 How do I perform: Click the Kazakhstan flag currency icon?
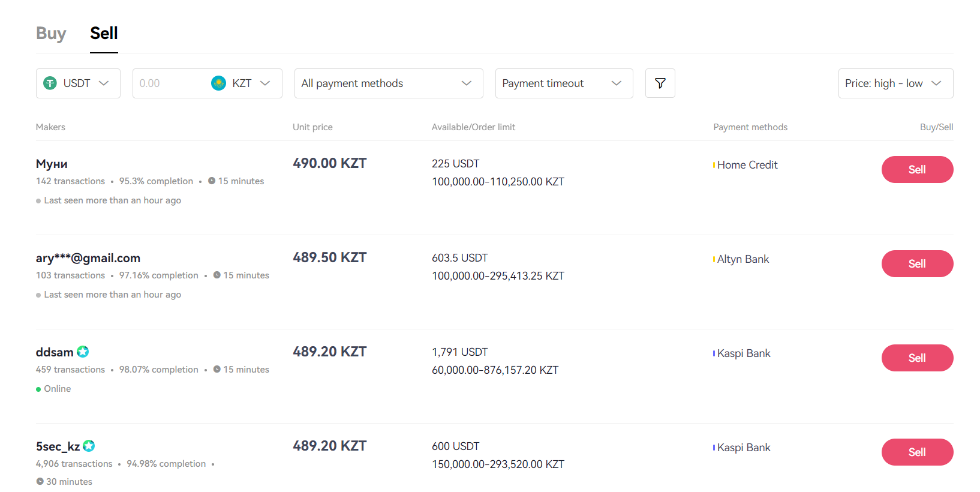(218, 83)
